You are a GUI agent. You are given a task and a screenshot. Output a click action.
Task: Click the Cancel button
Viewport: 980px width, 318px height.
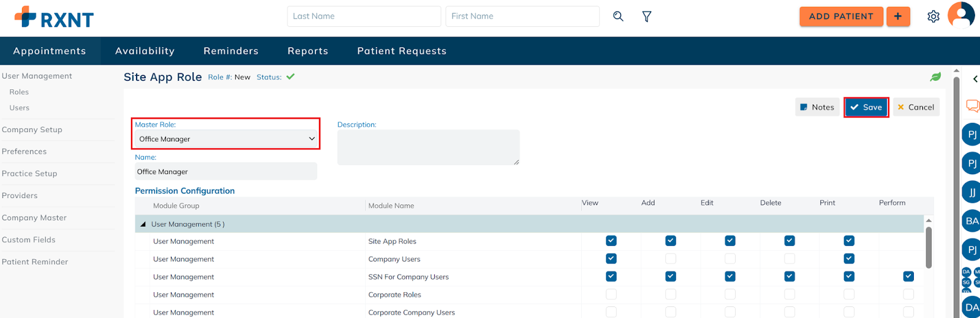pyautogui.click(x=916, y=107)
